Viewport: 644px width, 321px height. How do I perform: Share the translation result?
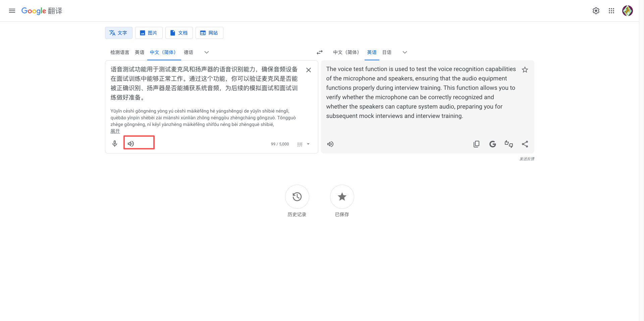(525, 144)
